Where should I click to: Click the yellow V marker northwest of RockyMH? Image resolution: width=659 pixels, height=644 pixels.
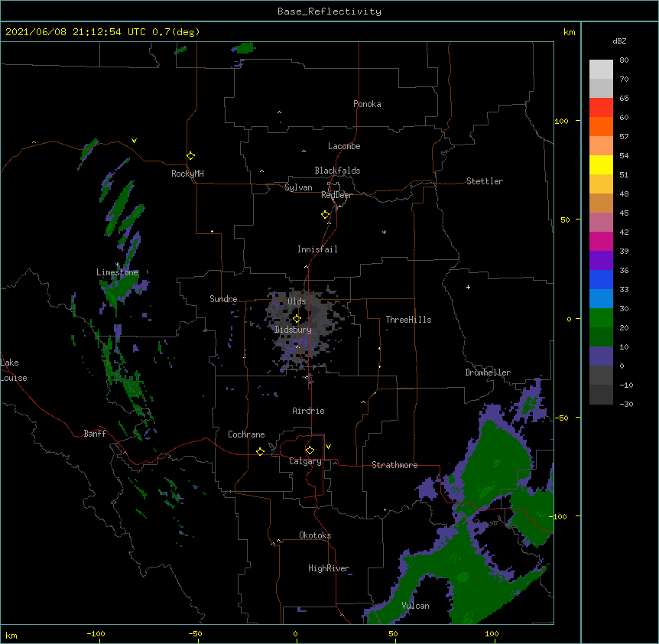coord(134,141)
